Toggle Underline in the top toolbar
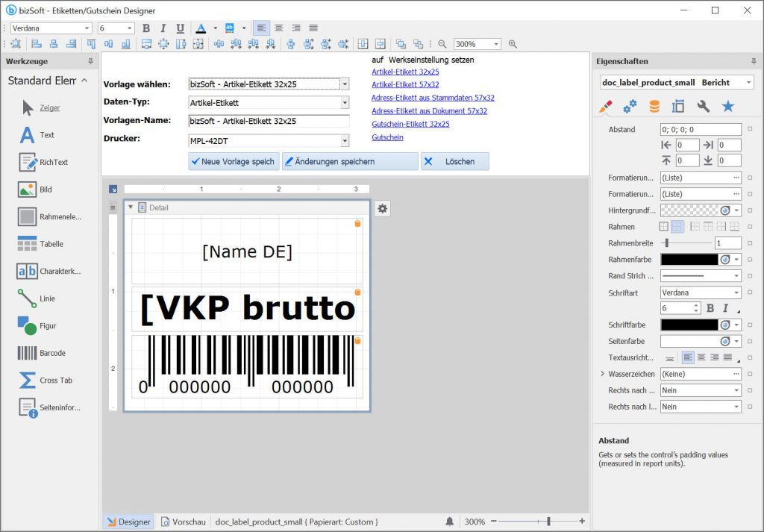 [181, 28]
